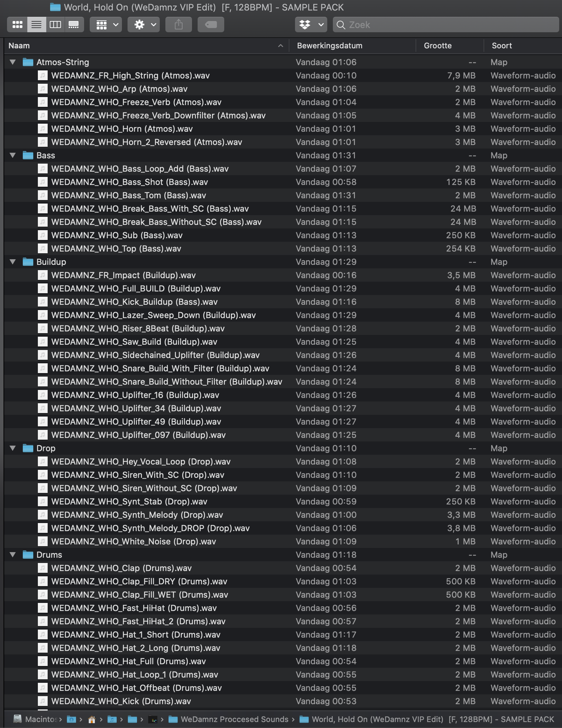Select WEDAMNZ_WHO_Synth_Melody_DROP (Drop).wav
The height and width of the screenshot is (728, 562).
(x=151, y=528)
